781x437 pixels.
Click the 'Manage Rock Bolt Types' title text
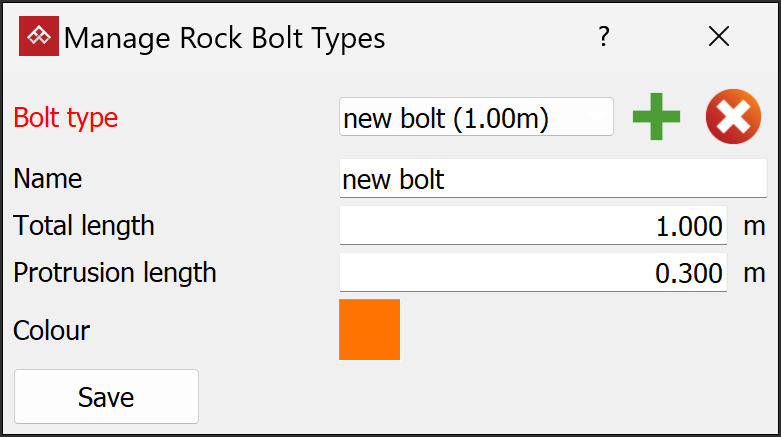pos(225,38)
